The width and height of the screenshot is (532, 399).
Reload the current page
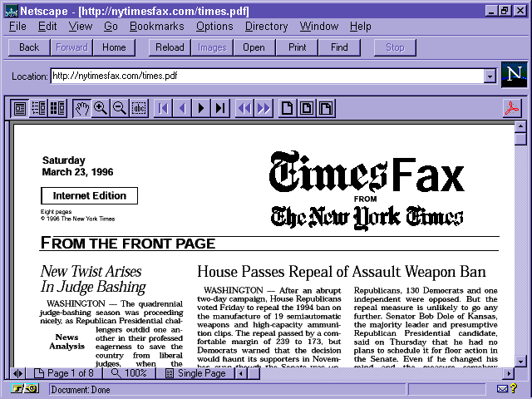[x=170, y=47]
